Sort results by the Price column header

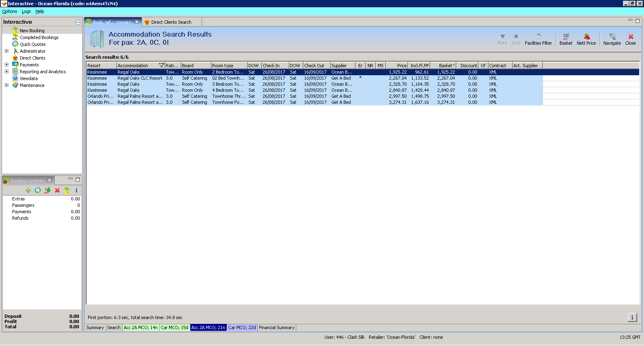point(397,66)
